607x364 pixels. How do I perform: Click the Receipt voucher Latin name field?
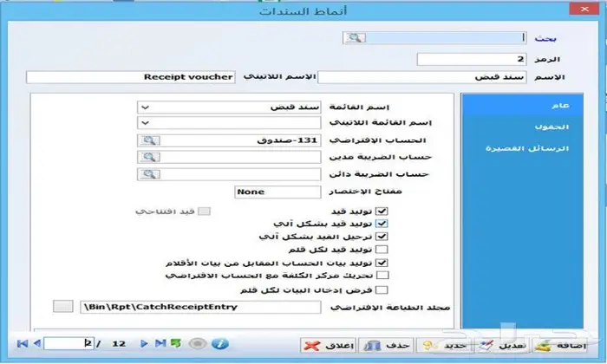[x=131, y=77]
